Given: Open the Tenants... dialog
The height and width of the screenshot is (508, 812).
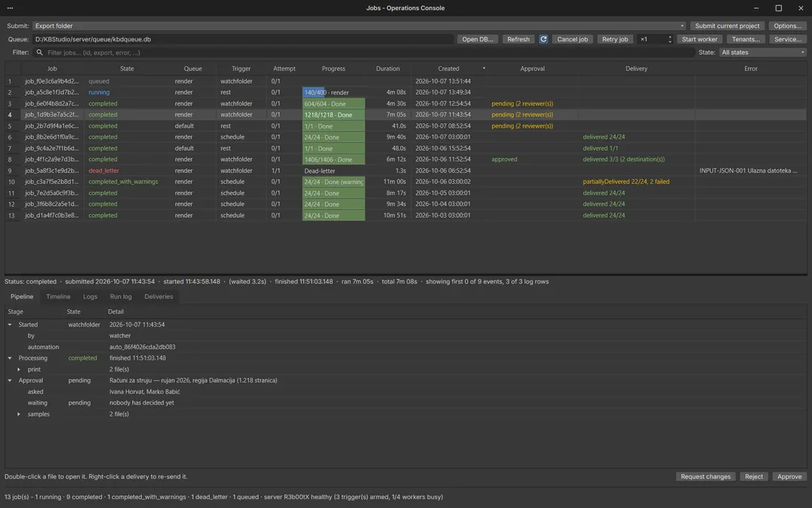Looking at the screenshot, I should 746,39.
